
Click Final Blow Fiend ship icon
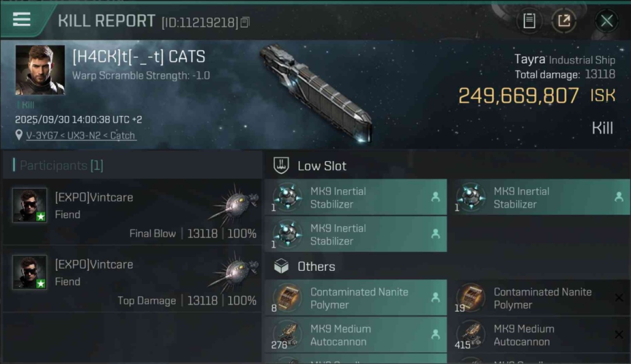234,204
